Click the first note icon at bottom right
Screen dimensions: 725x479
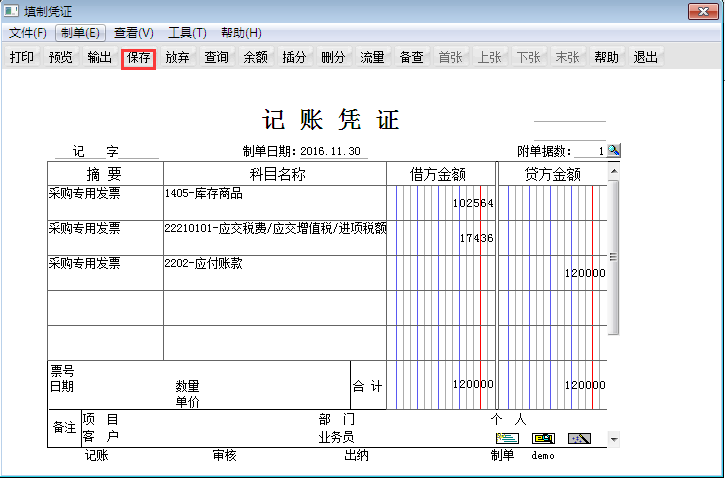pyautogui.click(x=507, y=438)
